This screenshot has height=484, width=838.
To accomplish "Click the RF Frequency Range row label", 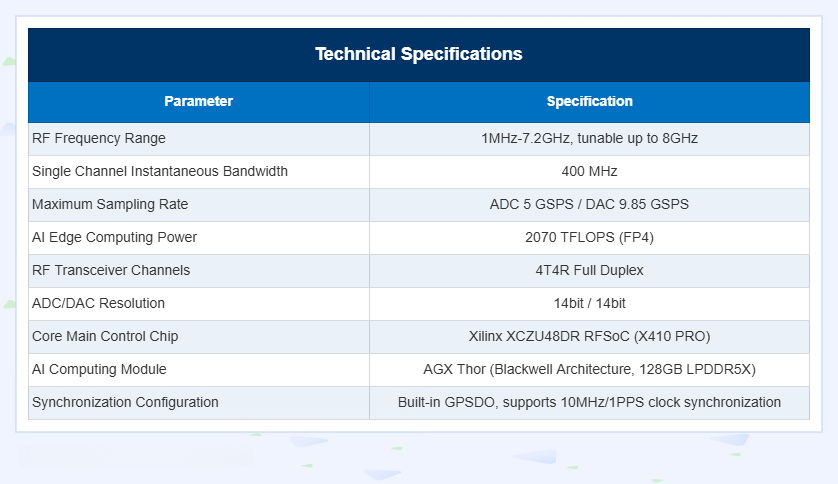I will 99,138.
